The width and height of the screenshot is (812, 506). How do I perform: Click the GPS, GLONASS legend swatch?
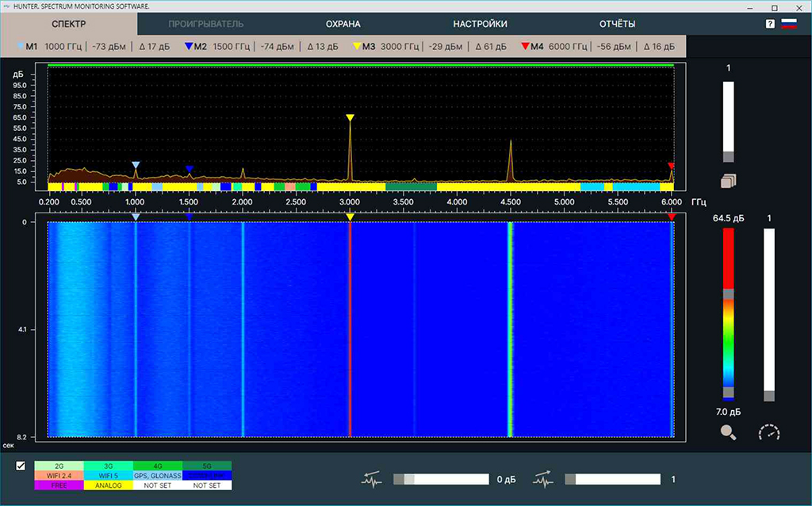(x=158, y=475)
